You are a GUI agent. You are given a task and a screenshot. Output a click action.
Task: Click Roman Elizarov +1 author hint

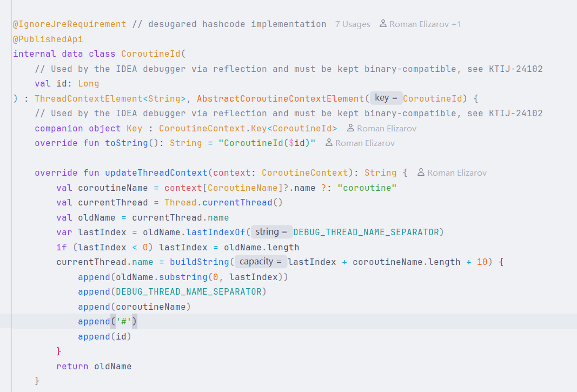point(425,24)
